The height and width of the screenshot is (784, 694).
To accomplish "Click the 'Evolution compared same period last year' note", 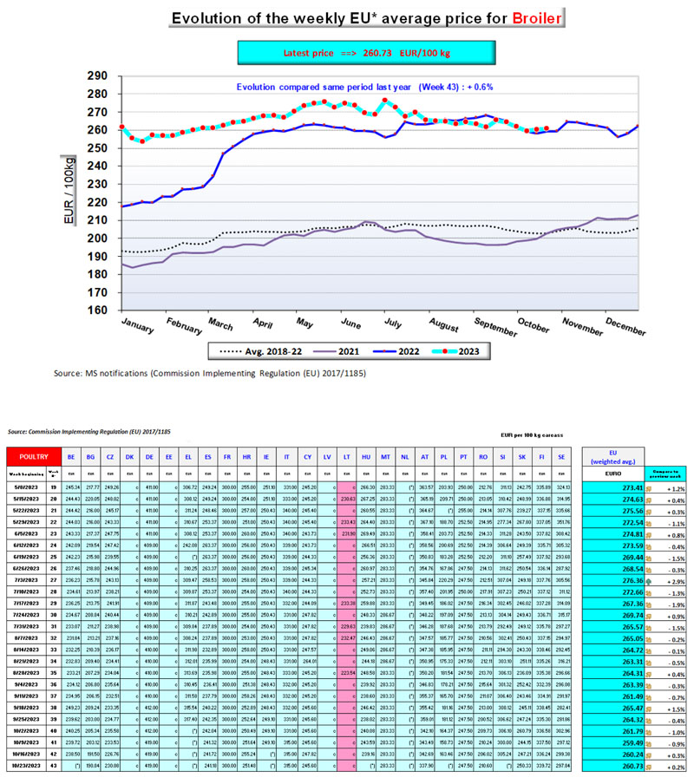I will tap(364, 87).
